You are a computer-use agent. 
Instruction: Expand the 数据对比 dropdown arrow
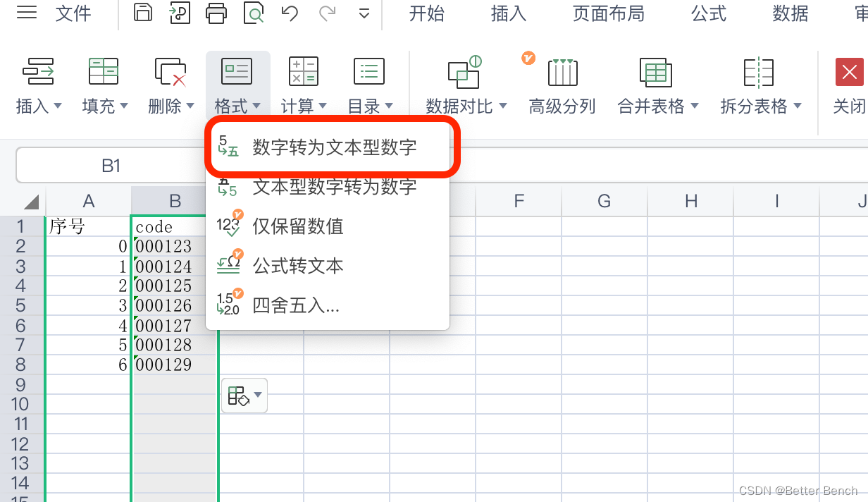503,106
